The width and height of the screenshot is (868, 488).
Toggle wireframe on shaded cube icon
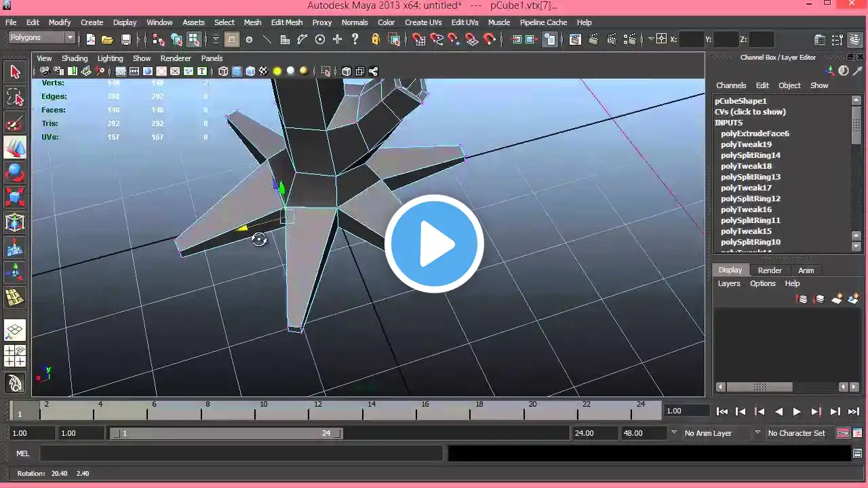pos(250,71)
